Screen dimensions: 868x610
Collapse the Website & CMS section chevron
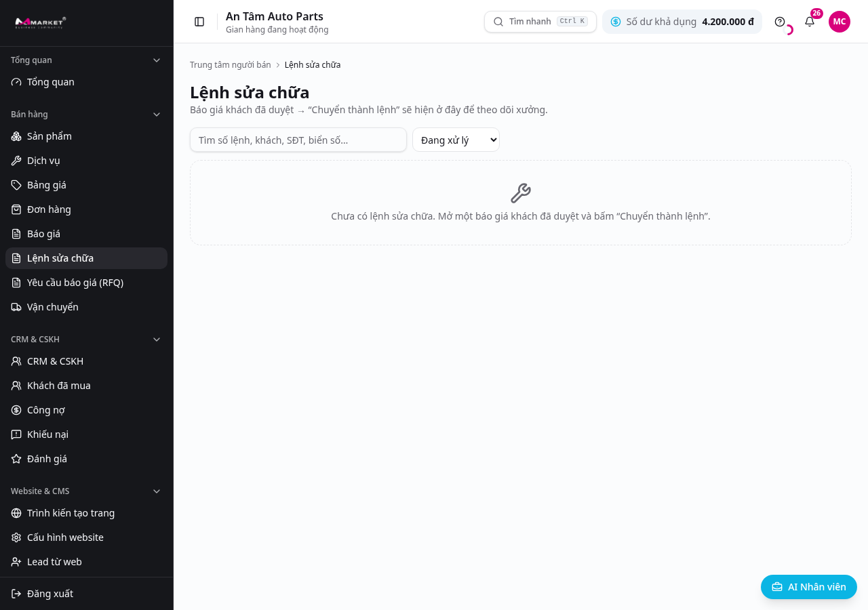pyautogui.click(x=157, y=491)
